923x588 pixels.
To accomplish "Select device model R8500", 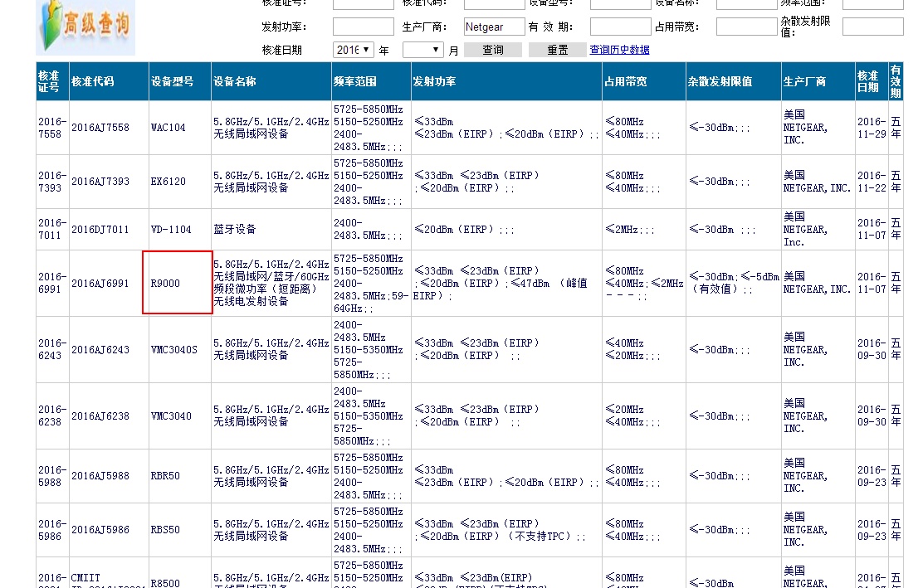I will (165, 583).
